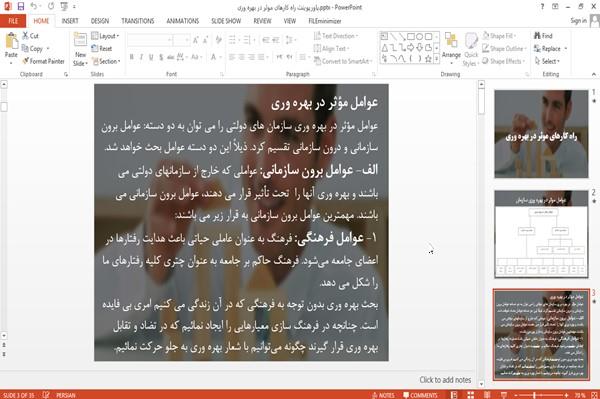Click the zoom slider handle
The image size is (600, 399).
point(534,395)
